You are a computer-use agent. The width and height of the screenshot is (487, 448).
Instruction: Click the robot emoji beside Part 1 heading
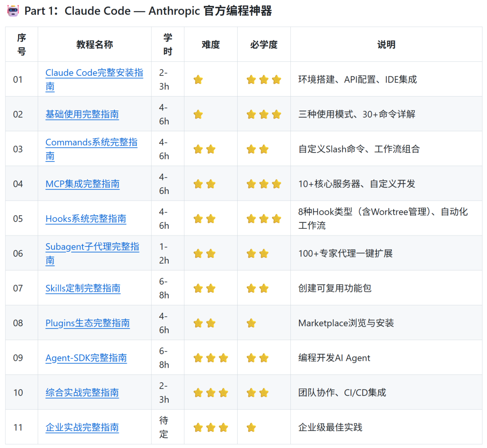pos(13,11)
